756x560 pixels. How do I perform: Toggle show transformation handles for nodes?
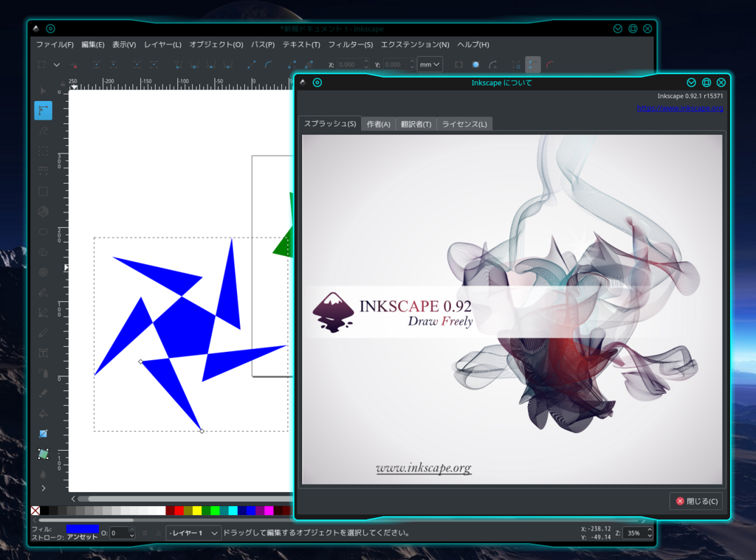(x=516, y=65)
